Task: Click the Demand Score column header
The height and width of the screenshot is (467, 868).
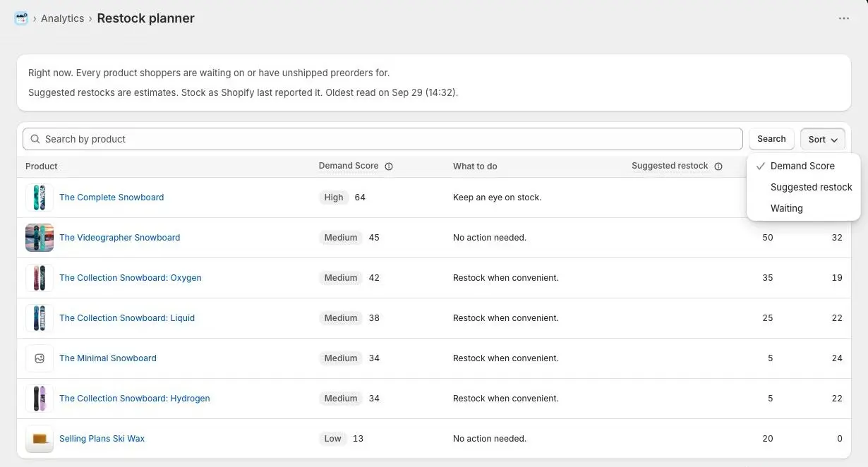Action: coord(349,166)
